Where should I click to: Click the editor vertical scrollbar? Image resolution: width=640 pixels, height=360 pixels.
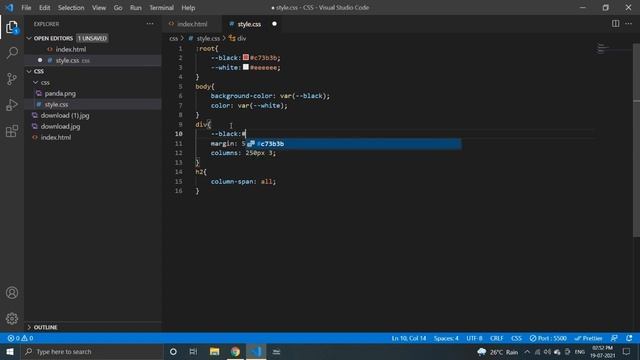click(636, 139)
